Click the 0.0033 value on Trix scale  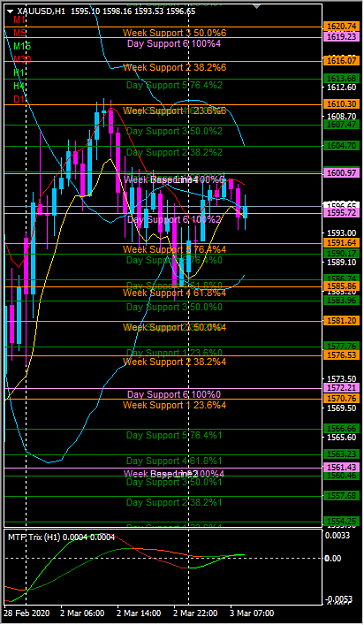(x=337, y=535)
